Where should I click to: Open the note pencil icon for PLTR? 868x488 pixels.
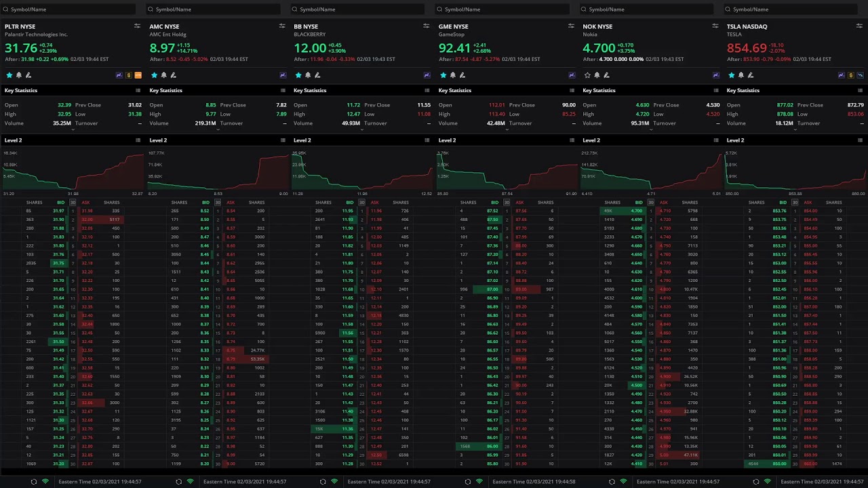click(28, 75)
